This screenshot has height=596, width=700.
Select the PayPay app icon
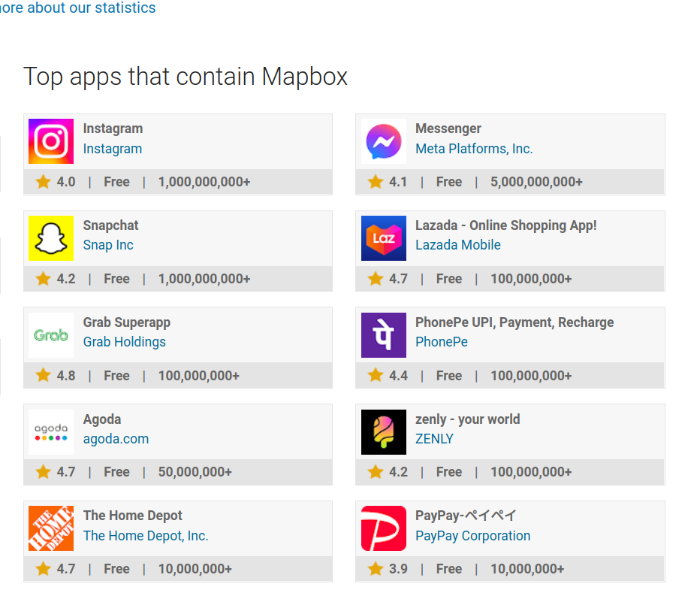pyautogui.click(x=383, y=528)
